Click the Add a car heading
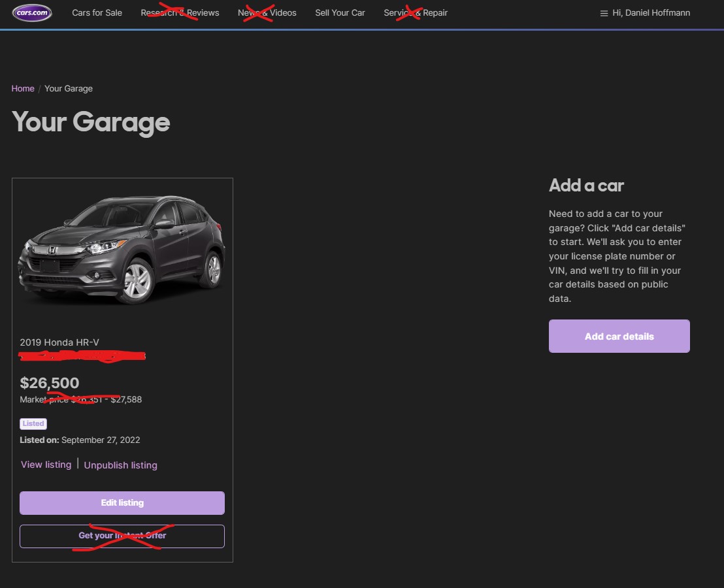 [x=586, y=186]
